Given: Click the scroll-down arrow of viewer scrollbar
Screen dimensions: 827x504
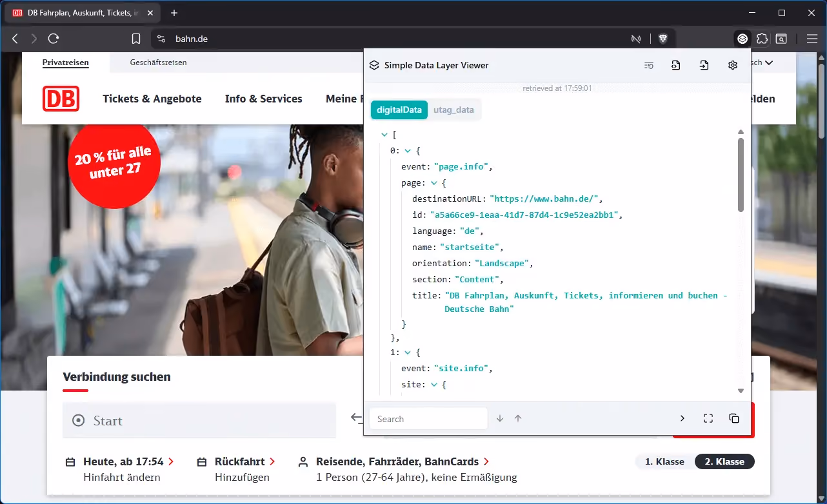Looking at the screenshot, I should [x=741, y=391].
